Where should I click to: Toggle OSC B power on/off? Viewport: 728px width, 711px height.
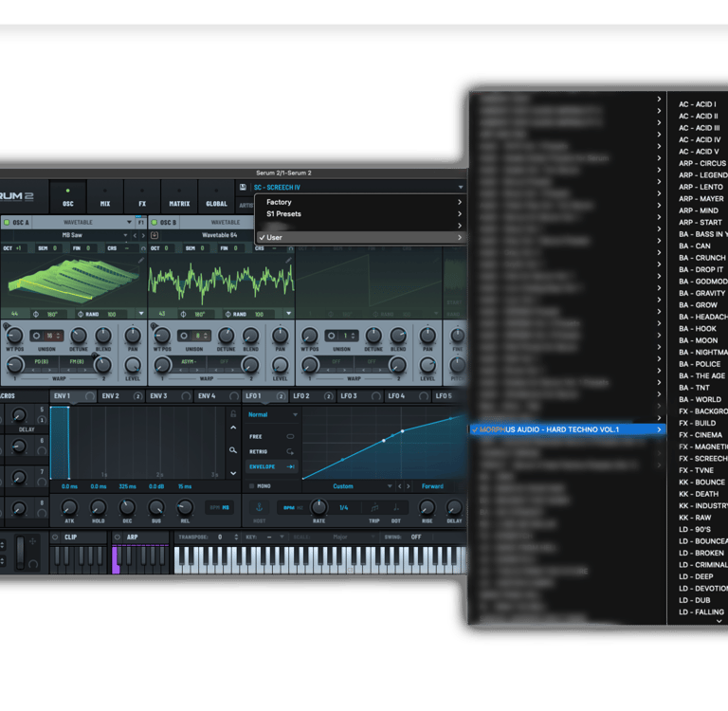point(155,223)
